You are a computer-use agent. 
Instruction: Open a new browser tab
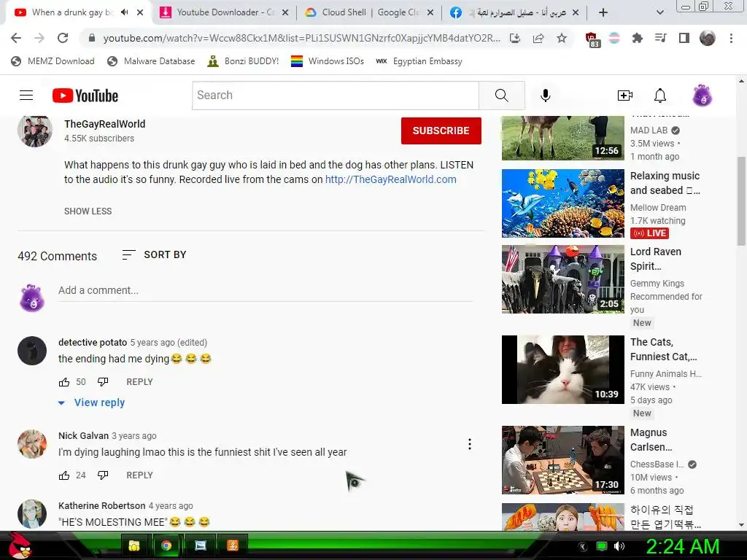pyautogui.click(x=603, y=12)
